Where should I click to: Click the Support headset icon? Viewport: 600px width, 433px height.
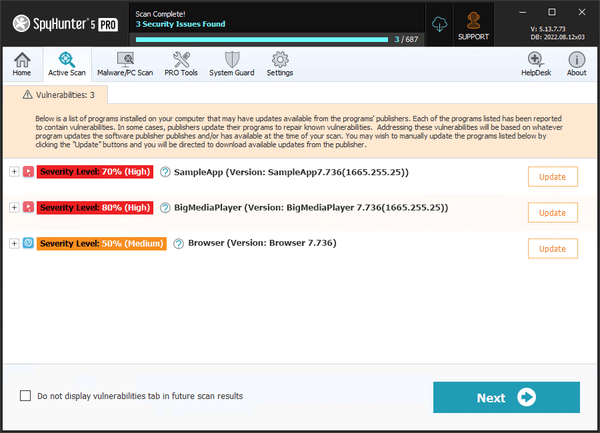[473, 24]
